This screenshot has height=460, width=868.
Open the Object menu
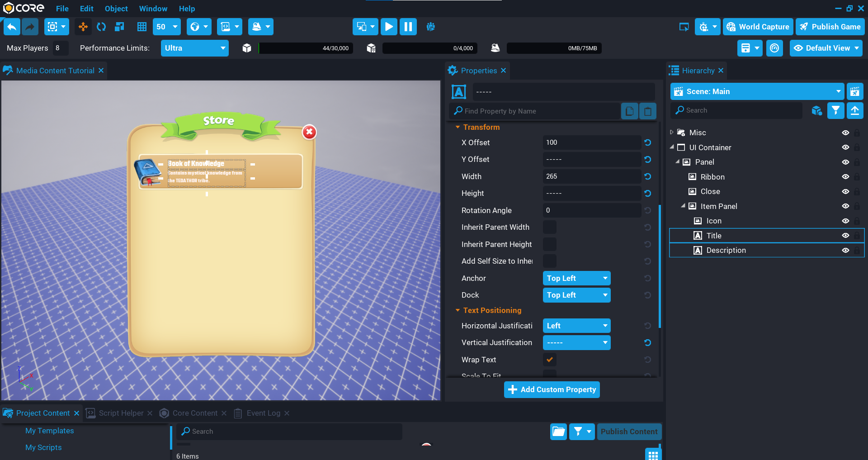[116, 9]
